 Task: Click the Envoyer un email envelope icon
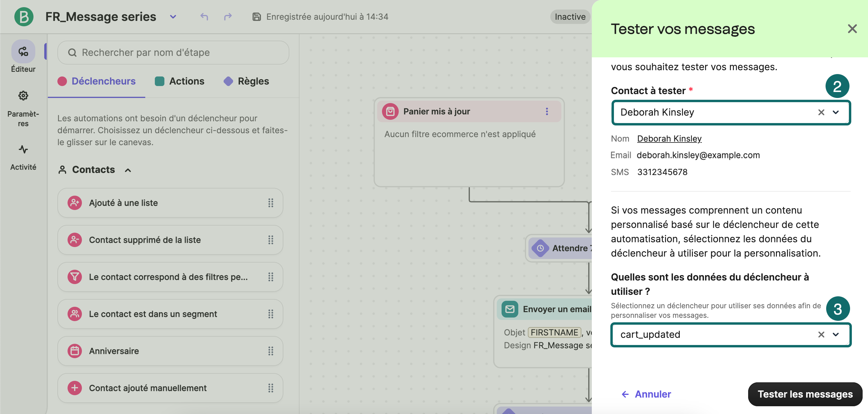click(x=510, y=309)
